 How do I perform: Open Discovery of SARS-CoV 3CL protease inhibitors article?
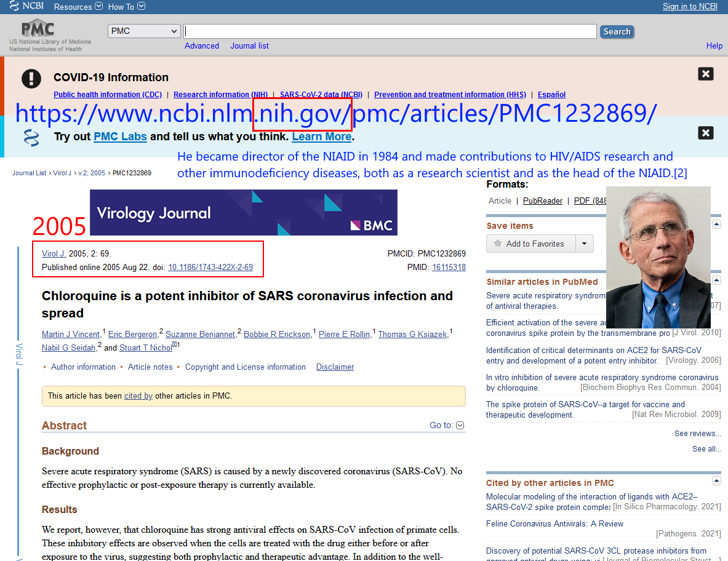pos(596,551)
